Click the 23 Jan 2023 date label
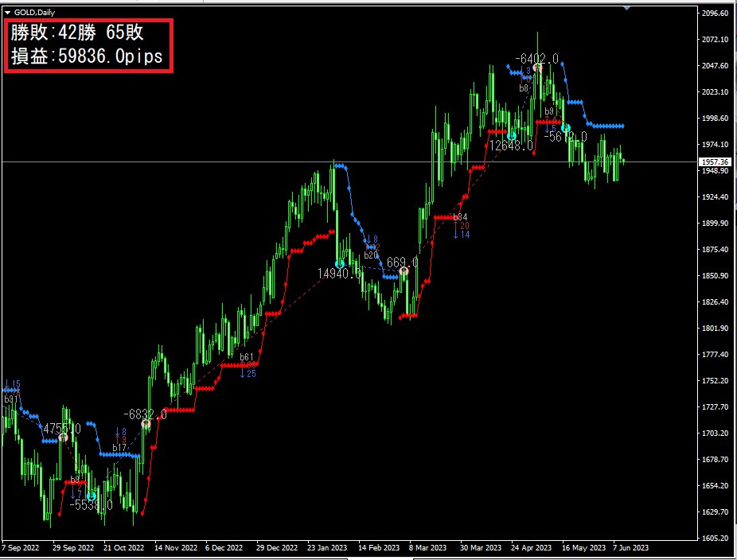 tap(327, 548)
